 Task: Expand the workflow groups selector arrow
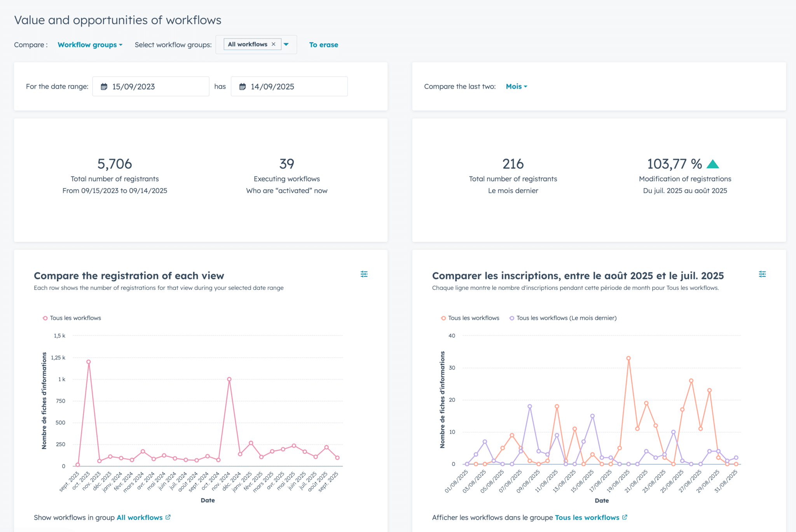pos(286,44)
